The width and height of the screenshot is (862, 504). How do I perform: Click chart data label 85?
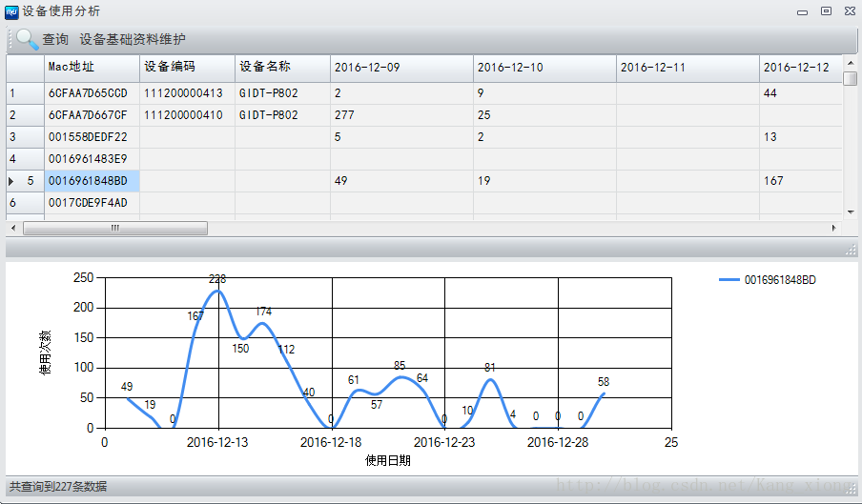click(400, 365)
